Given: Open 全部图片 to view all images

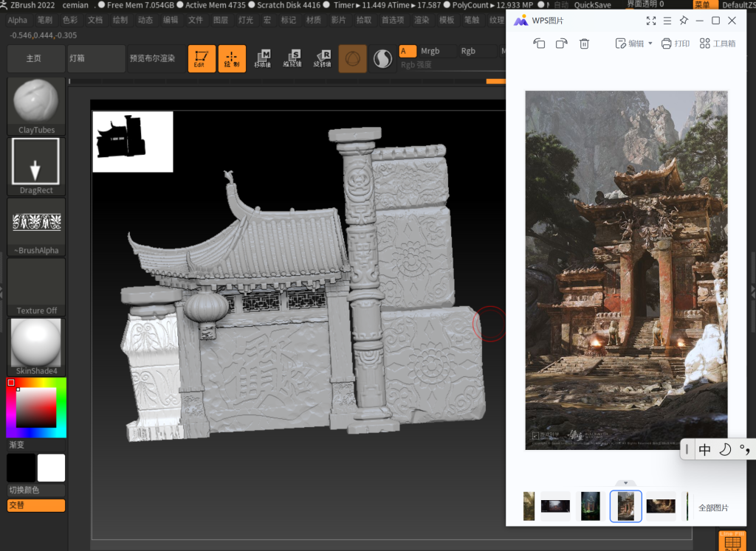Looking at the screenshot, I should (714, 507).
